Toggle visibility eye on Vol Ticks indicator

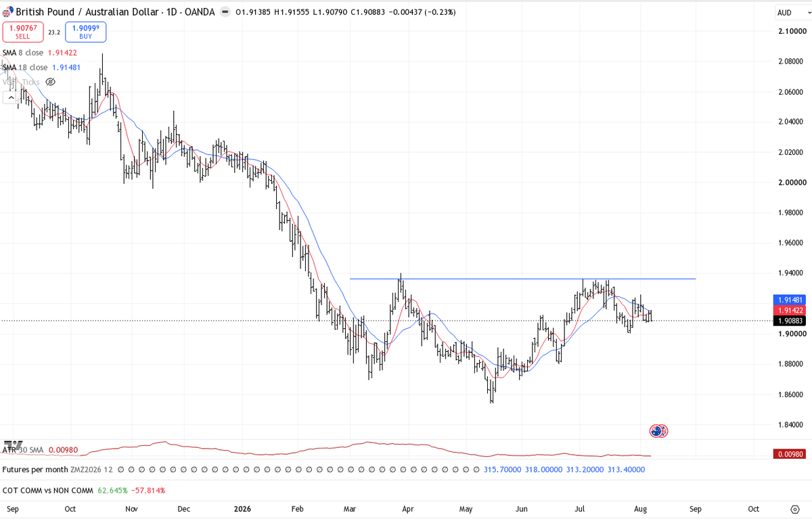[x=50, y=82]
